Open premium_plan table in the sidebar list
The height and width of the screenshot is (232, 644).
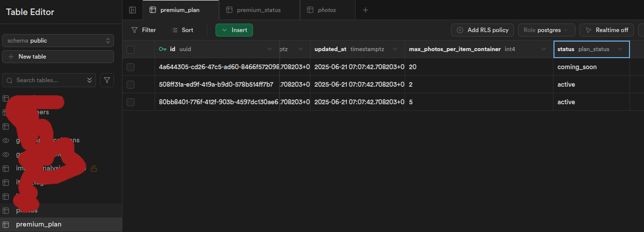click(61, 224)
